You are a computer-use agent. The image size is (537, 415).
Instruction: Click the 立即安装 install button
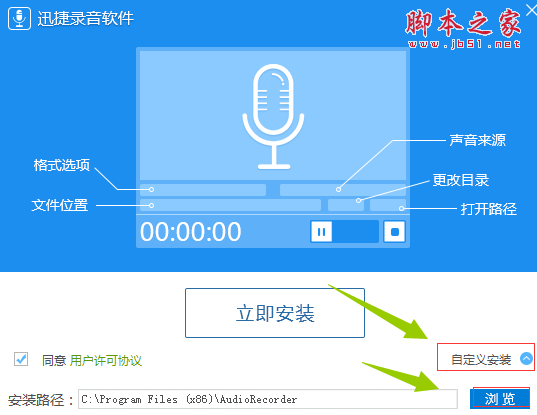pos(275,313)
